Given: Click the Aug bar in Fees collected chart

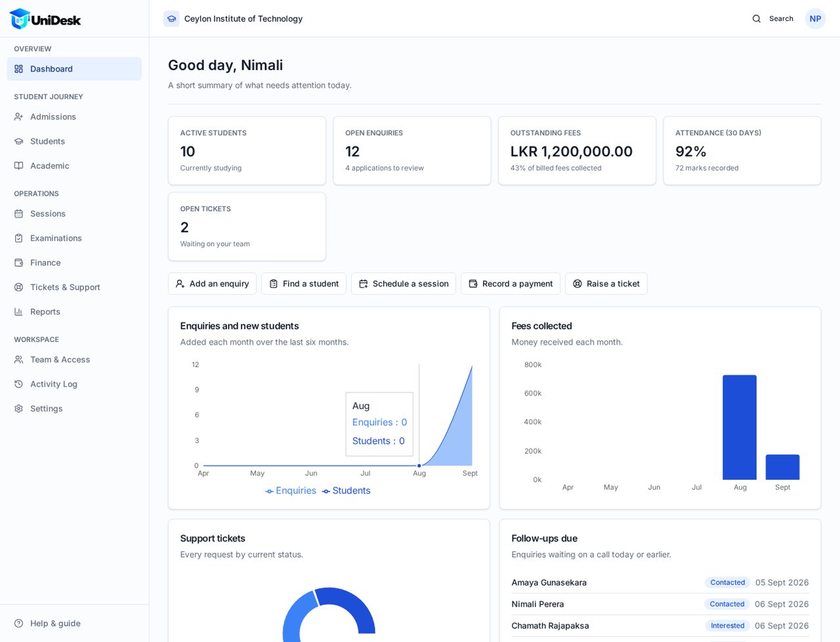Looking at the screenshot, I should coord(740,427).
